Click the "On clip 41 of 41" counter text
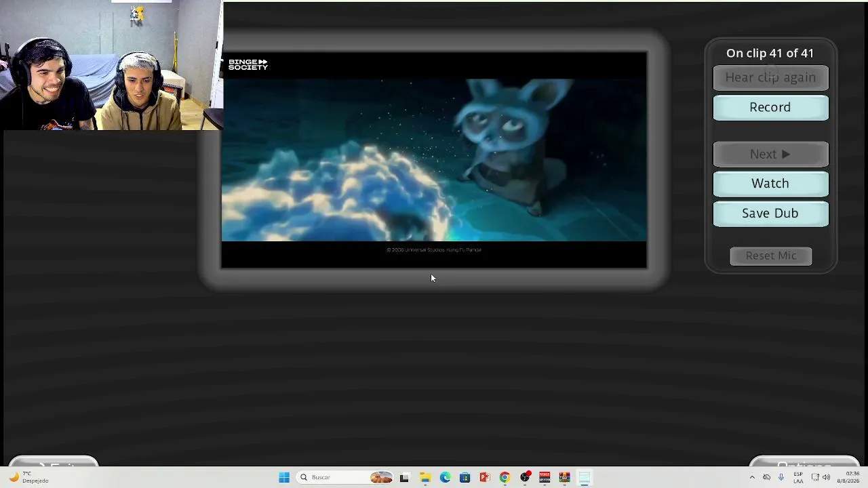 770,53
